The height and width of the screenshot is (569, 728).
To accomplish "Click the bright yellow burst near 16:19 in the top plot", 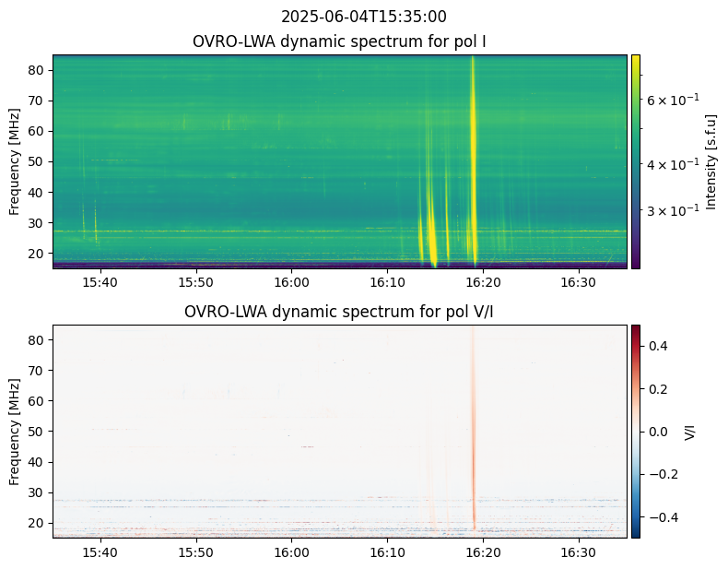I will [x=474, y=138].
